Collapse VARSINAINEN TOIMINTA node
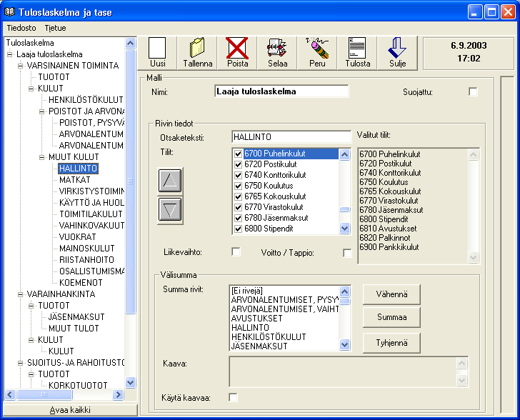 pyautogui.click(x=20, y=66)
